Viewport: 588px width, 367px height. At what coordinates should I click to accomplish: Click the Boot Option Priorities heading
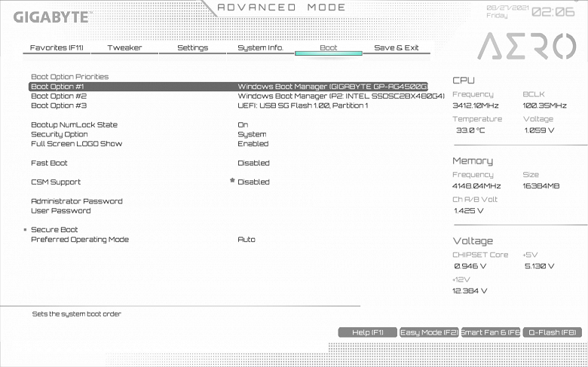[x=70, y=77]
